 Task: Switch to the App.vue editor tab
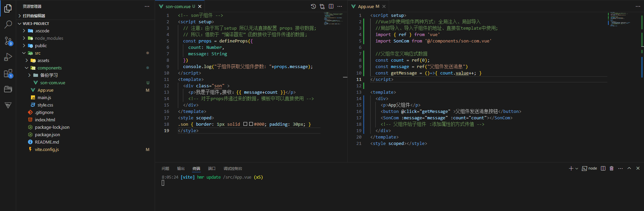(368, 6)
